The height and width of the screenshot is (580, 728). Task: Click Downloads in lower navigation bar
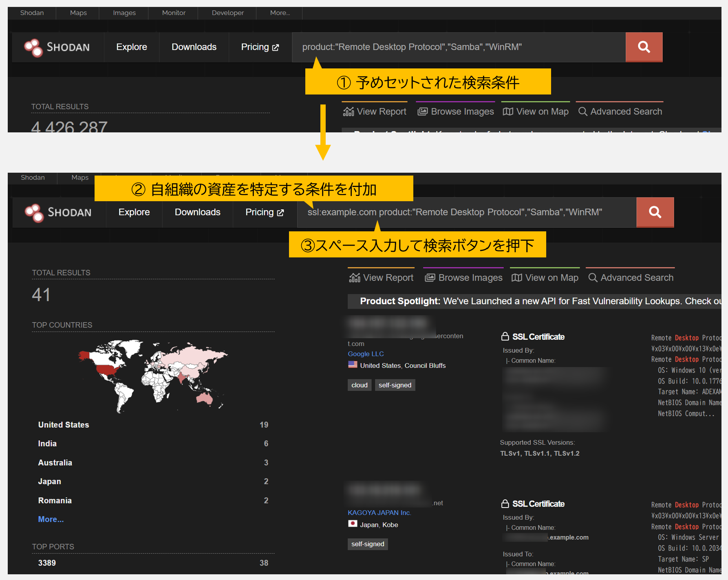pos(198,212)
